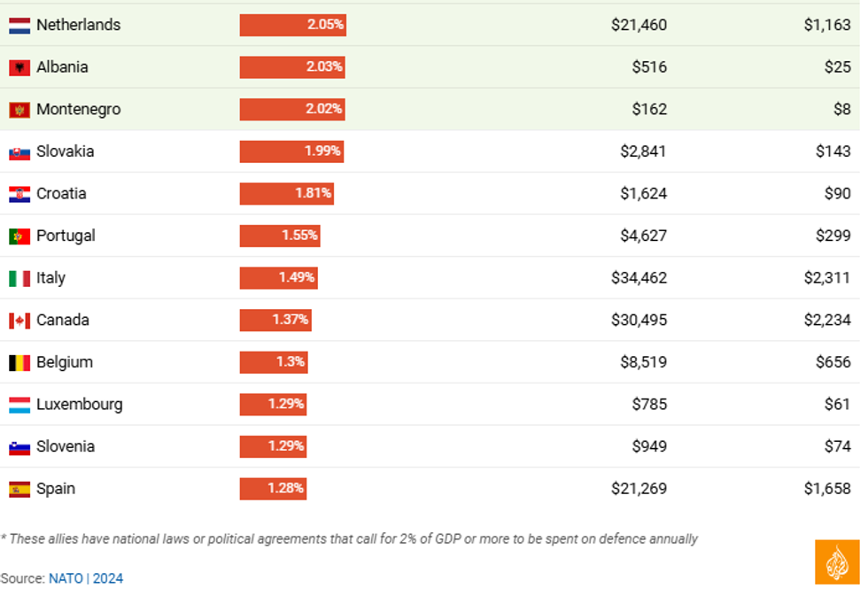This screenshot has width=868, height=596.
Task: Click Canada's $2,234 value
Action: (x=827, y=320)
